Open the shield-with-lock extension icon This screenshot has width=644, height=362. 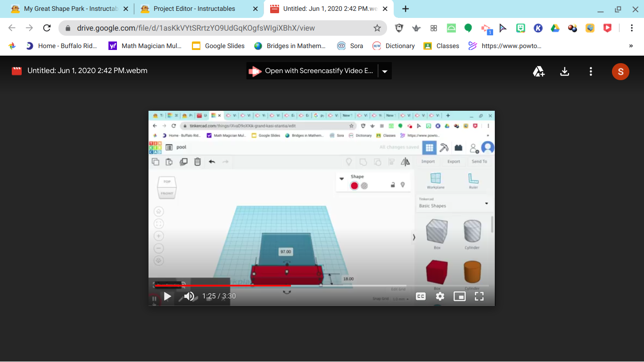(399, 28)
